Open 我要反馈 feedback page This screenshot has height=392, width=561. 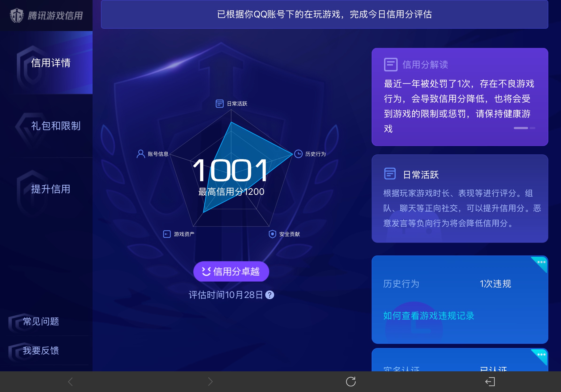coord(41,350)
